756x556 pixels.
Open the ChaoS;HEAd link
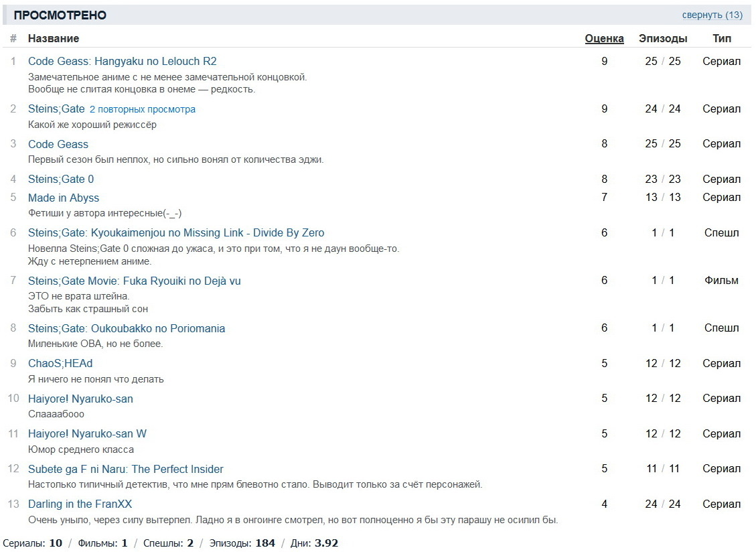tap(60, 363)
